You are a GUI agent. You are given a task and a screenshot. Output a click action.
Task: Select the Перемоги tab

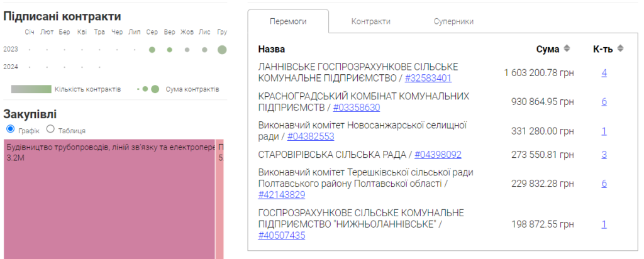287,21
